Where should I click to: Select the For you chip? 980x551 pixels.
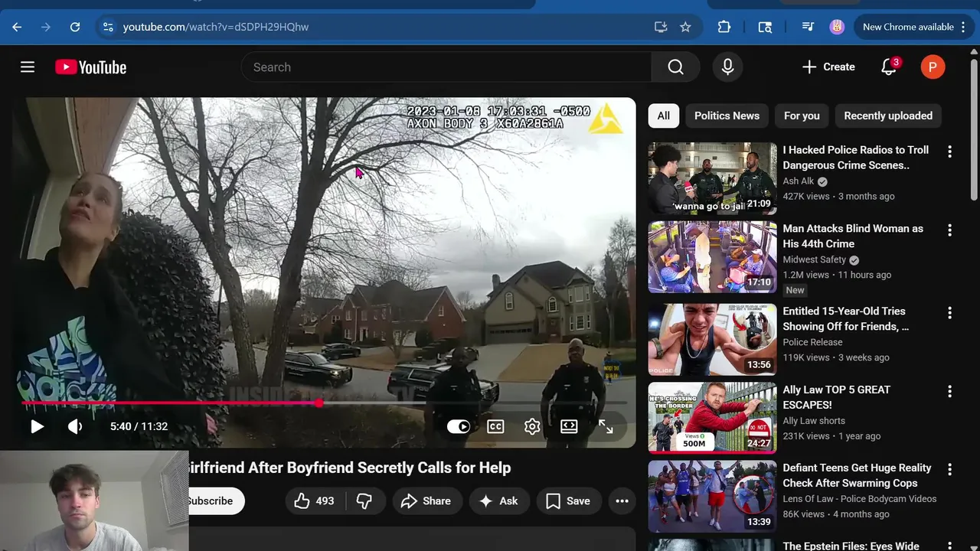pyautogui.click(x=802, y=116)
